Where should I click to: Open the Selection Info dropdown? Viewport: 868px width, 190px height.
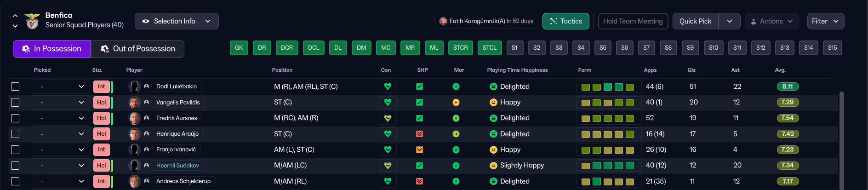[x=177, y=21]
